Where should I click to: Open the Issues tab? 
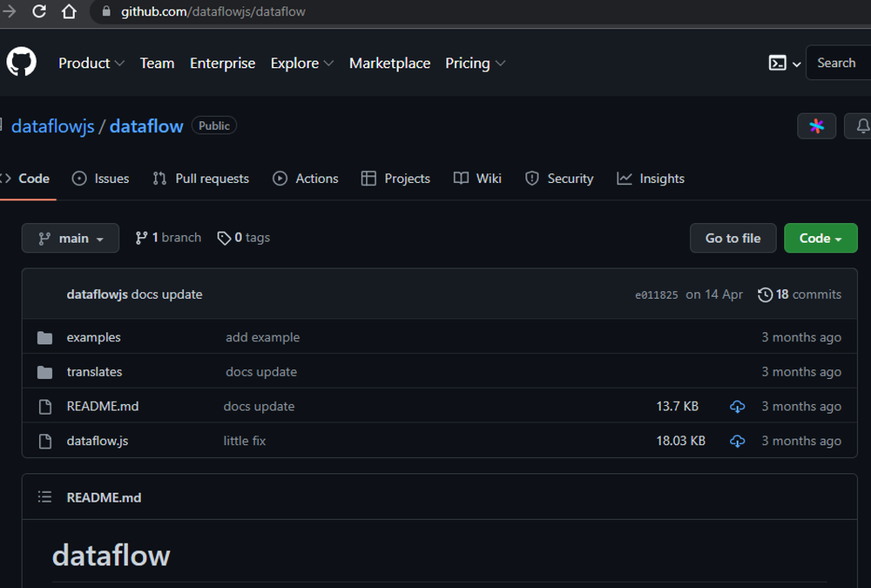pos(100,179)
